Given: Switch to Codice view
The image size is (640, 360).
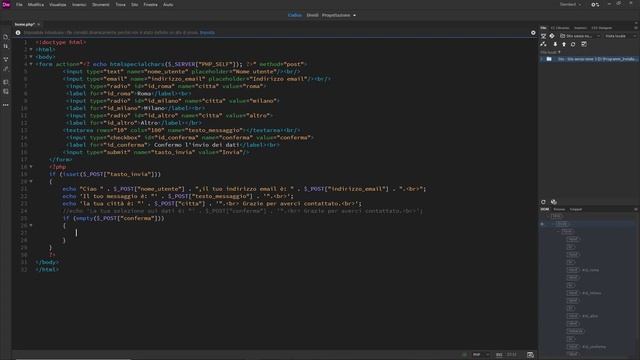Looking at the screenshot, I should tap(295, 15).
